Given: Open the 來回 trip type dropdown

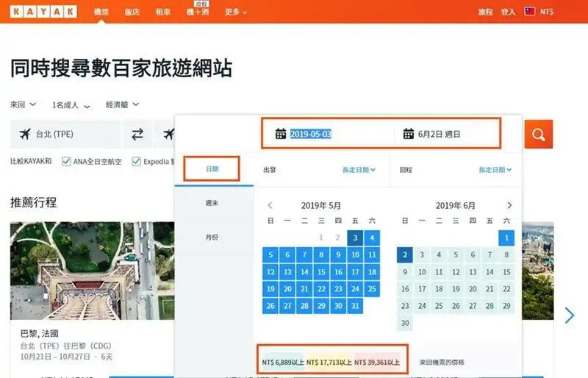Looking at the screenshot, I should point(23,105).
